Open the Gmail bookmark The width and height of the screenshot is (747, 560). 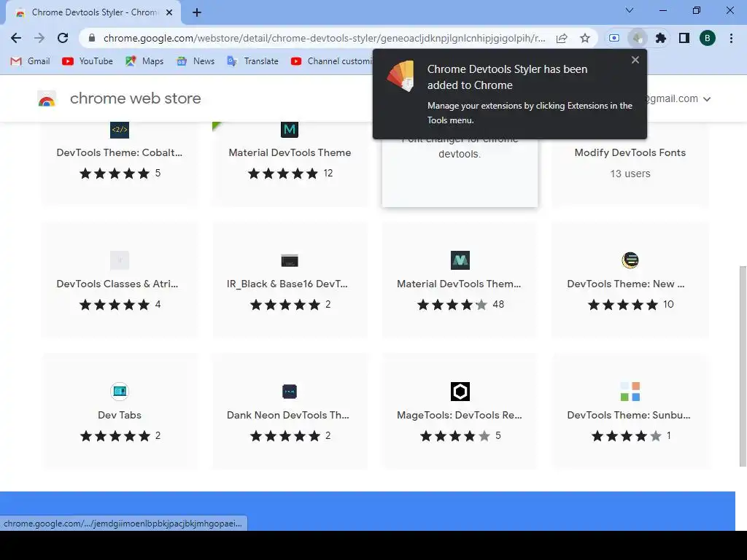click(x=31, y=61)
